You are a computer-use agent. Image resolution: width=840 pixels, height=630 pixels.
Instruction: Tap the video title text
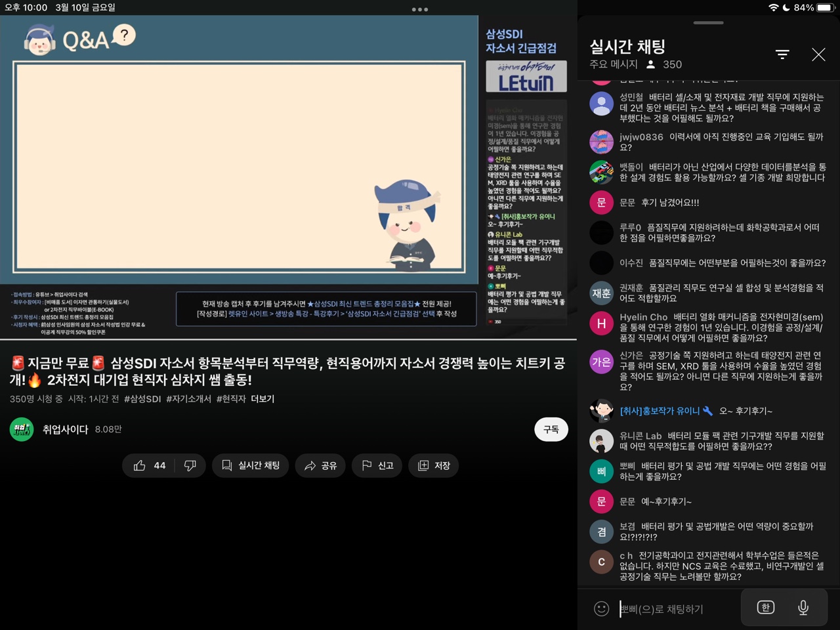(x=287, y=371)
